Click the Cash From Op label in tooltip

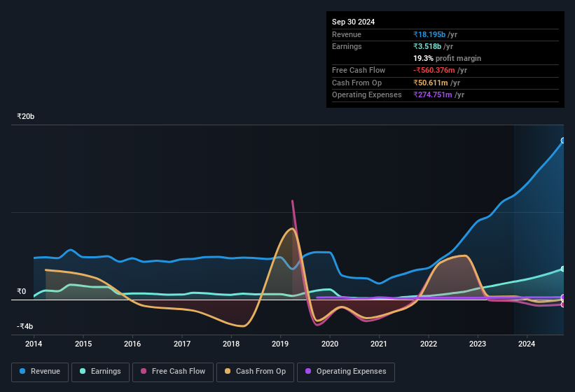point(356,83)
